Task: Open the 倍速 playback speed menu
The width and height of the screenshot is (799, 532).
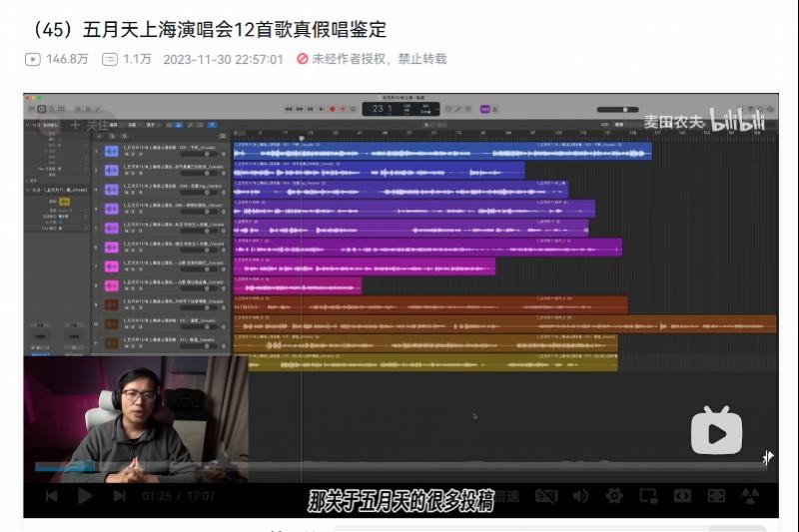Action: coord(507,496)
